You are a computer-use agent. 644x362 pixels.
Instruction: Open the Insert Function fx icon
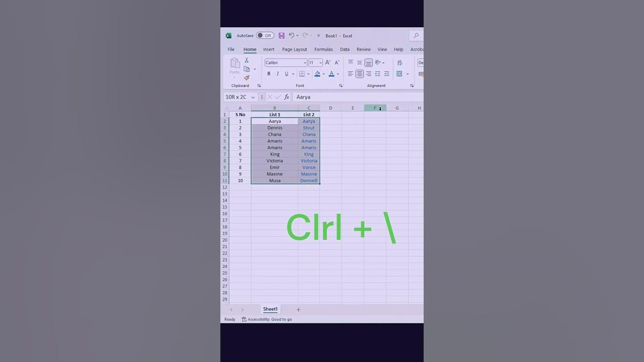click(x=287, y=97)
